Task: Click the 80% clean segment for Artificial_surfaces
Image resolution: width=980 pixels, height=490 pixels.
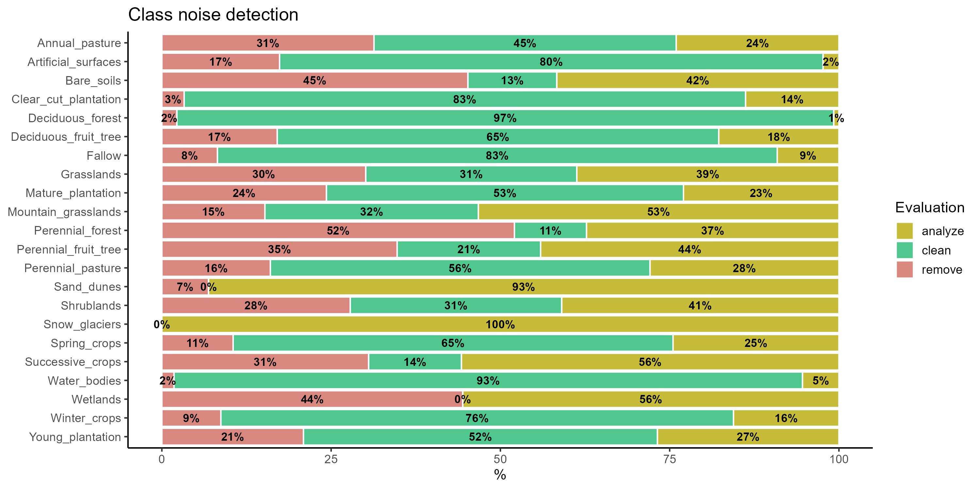Action: 551,62
